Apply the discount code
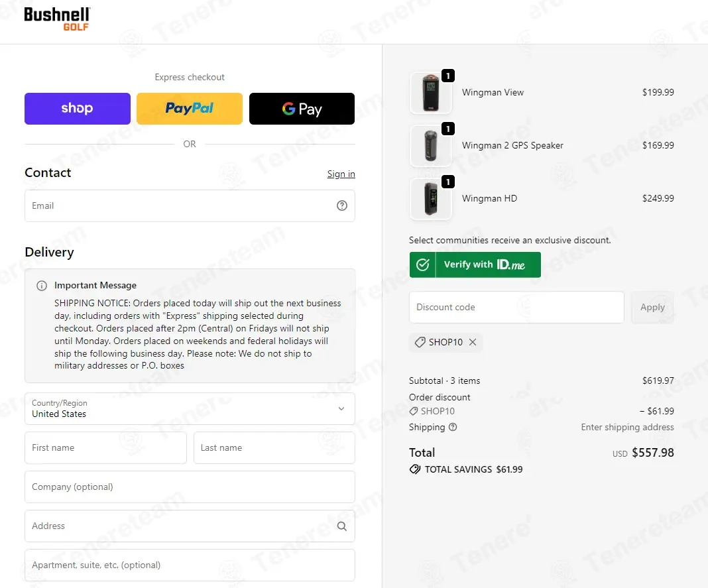Viewport: 708px width, 588px height. (x=652, y=307)
